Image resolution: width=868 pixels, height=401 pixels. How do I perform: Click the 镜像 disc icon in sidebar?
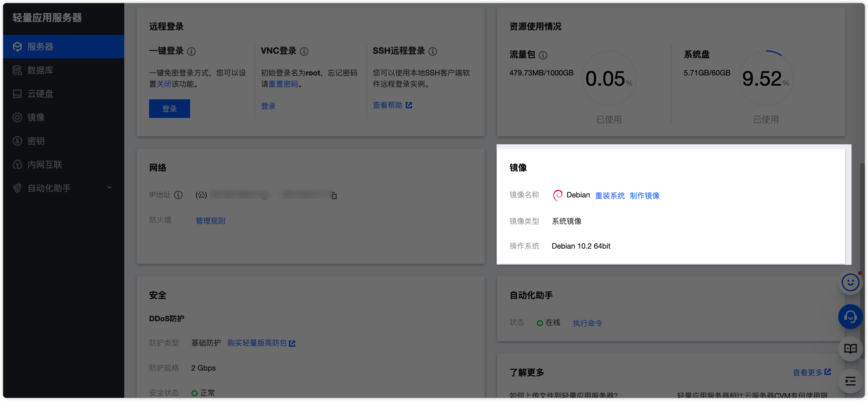click(x=17, y=117)
